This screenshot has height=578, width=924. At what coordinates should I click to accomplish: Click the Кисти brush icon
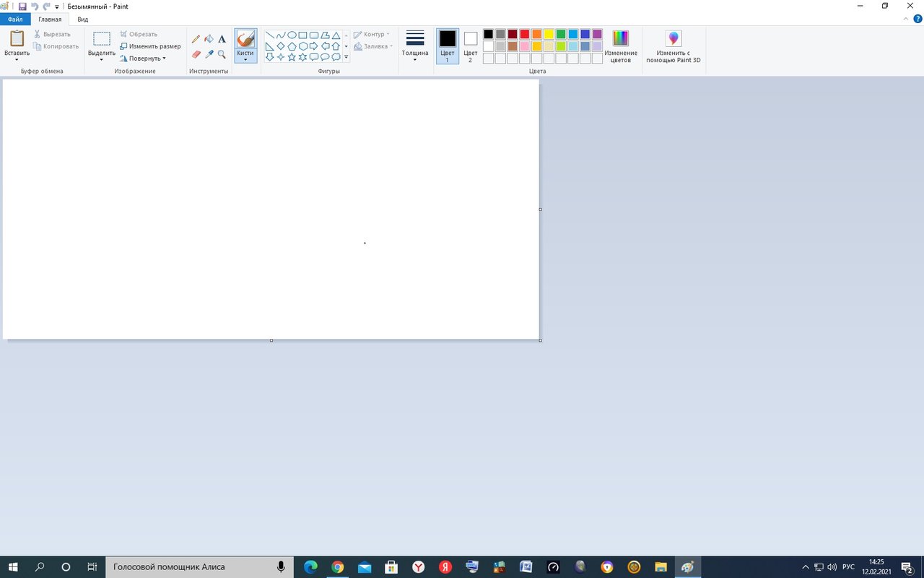[245, 38]
